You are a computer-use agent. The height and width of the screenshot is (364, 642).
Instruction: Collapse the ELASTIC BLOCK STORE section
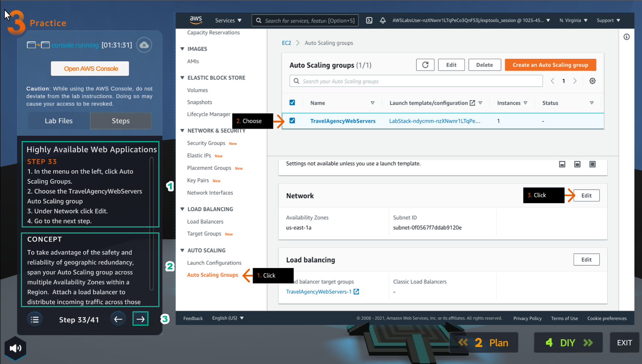click(x=182, y=78)
